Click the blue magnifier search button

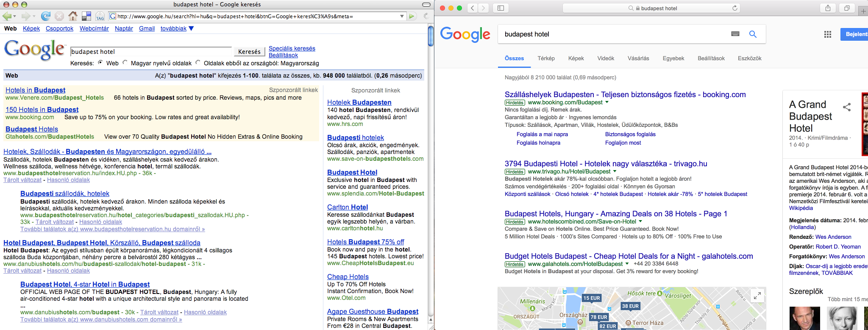(x=753, y=34)
